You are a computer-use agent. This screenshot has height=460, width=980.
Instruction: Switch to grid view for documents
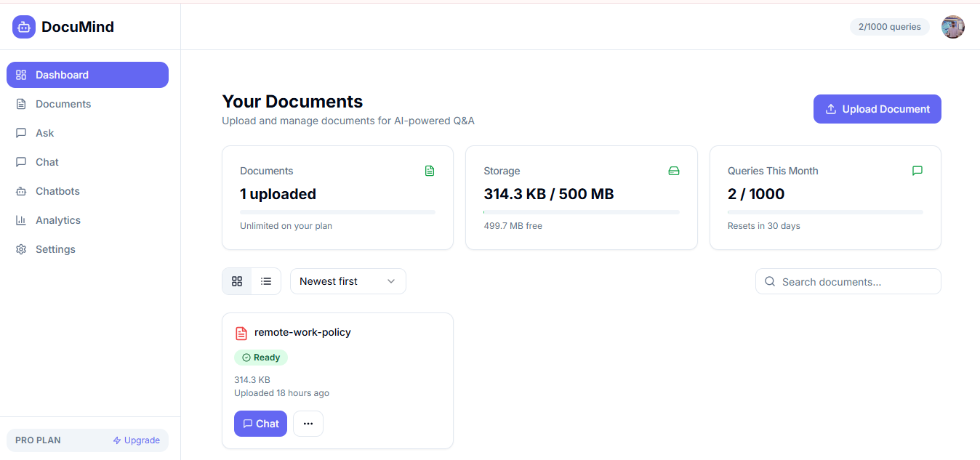237,281
